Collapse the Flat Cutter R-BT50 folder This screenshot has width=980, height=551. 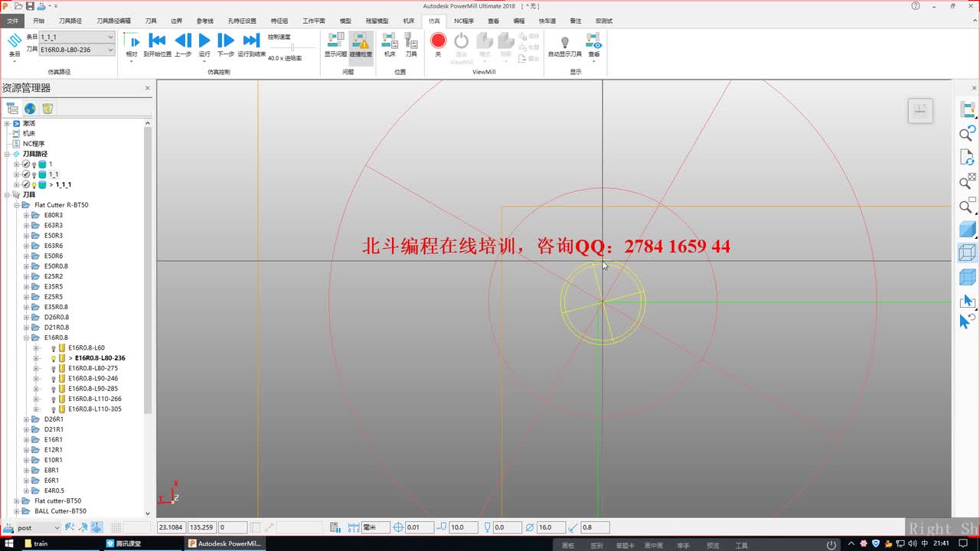(x=16, y=205)
